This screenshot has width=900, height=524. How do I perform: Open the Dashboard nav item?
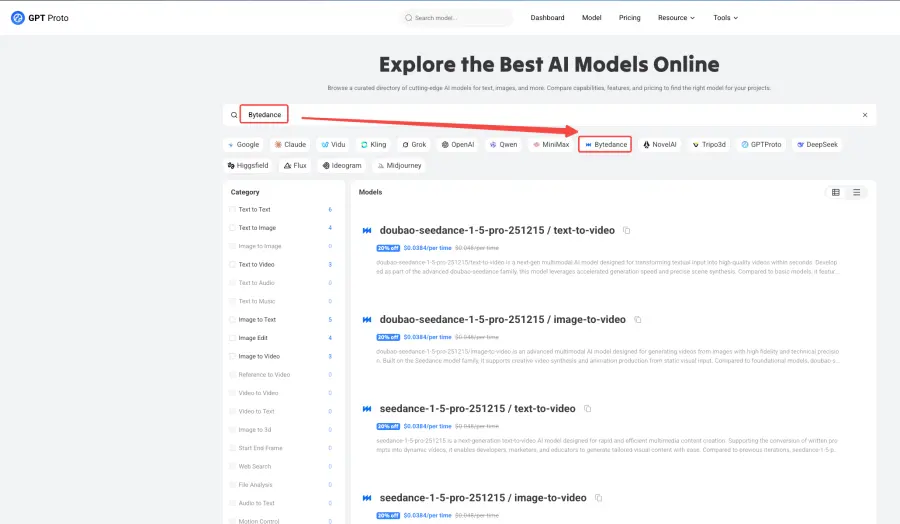547,18
